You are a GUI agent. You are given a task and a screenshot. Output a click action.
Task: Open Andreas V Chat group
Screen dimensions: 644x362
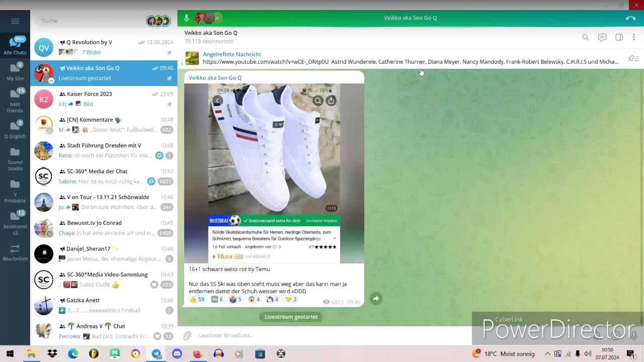coord(104,331)
